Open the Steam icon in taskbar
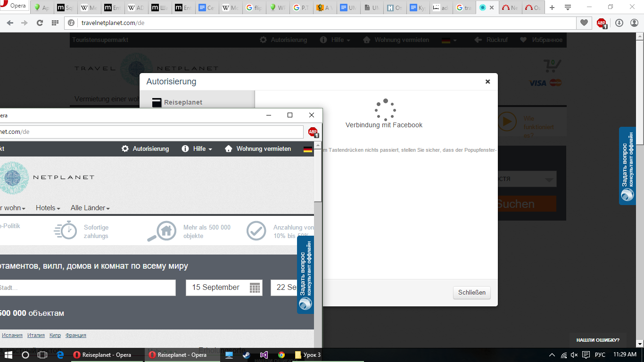644x362 pixels. pyautogui.click(x=247, y=355)
